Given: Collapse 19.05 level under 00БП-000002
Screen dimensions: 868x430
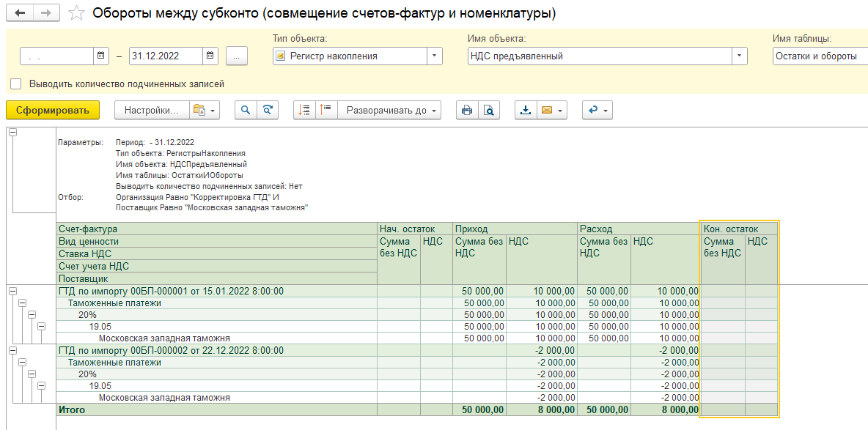Looking at the screenshot, I should 41,386.
